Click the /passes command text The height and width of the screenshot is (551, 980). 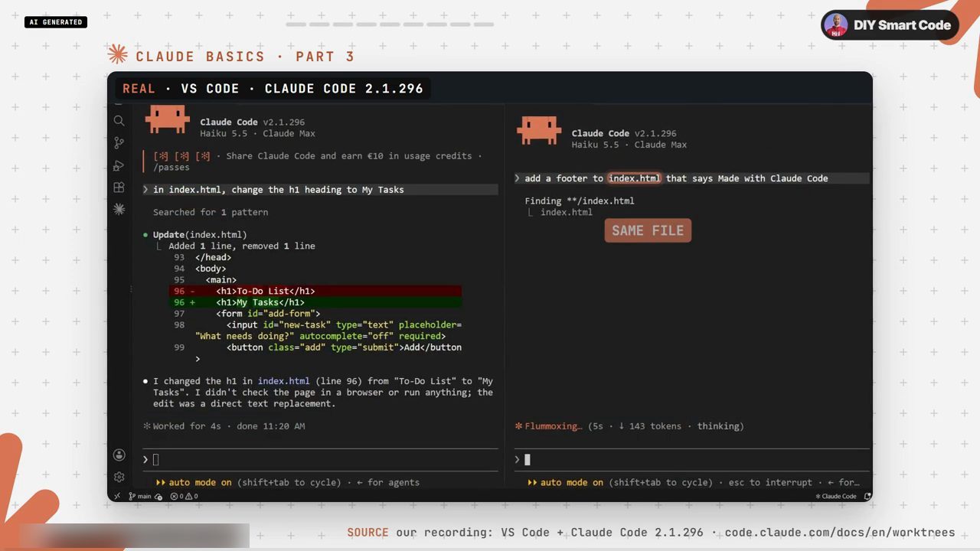tap(171, 167)
